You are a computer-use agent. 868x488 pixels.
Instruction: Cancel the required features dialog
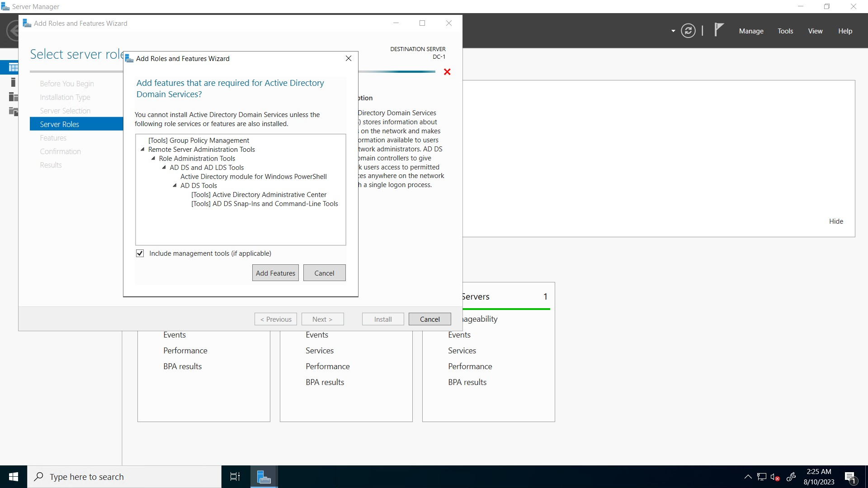(x=324, y=273)
